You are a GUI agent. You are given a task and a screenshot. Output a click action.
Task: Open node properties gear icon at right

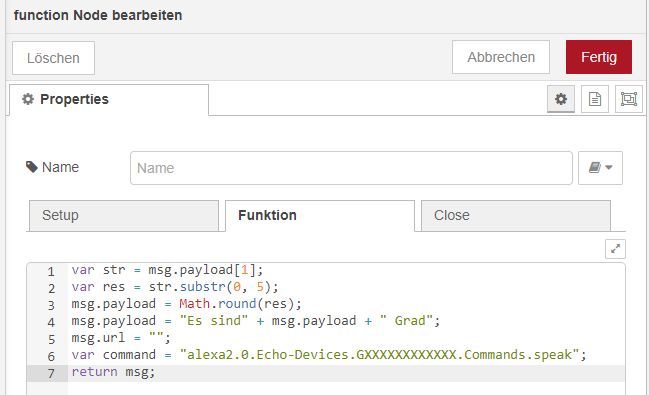tap(561, 99)
